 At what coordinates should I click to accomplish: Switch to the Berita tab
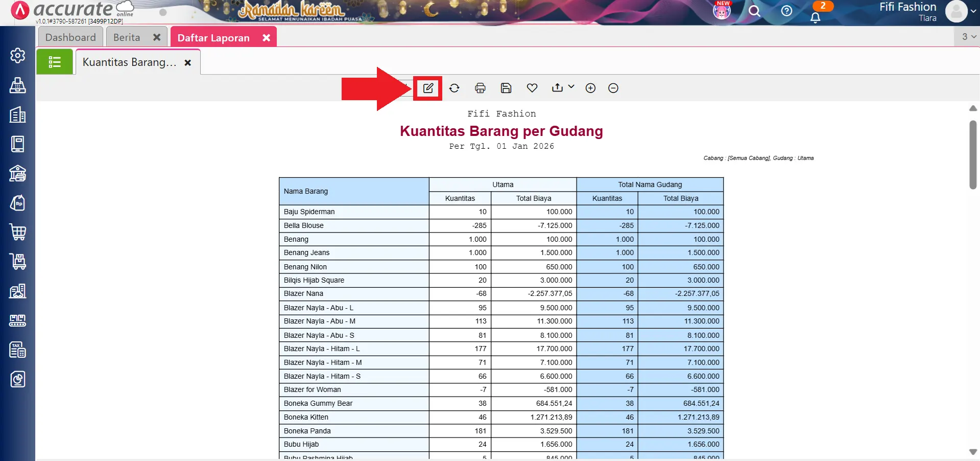[x=127, y=37]
